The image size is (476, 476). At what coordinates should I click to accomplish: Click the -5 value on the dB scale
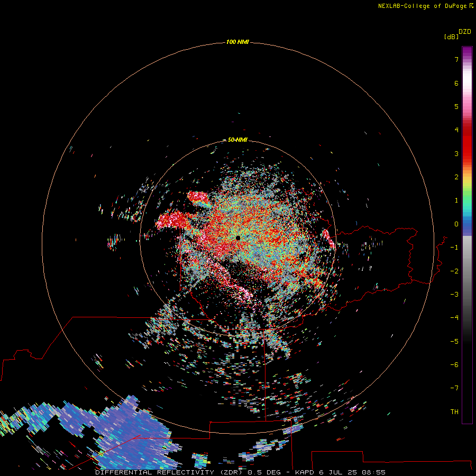pos(454,342)
